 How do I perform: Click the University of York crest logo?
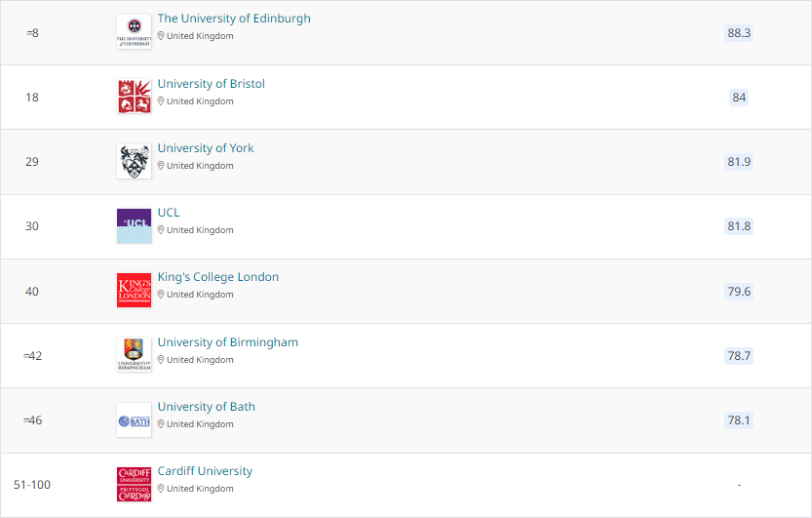pyautogui.click(x=134, y=161)
